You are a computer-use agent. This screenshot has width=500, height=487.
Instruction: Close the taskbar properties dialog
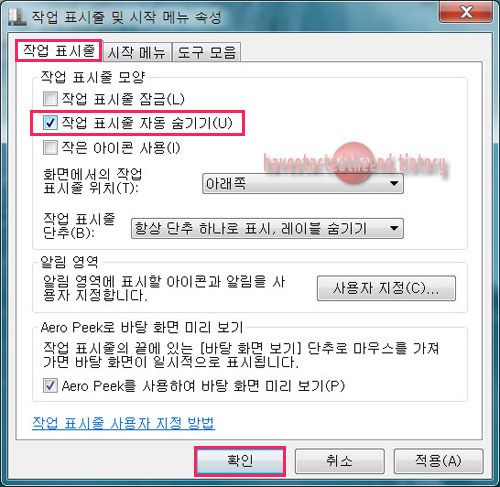466,12
